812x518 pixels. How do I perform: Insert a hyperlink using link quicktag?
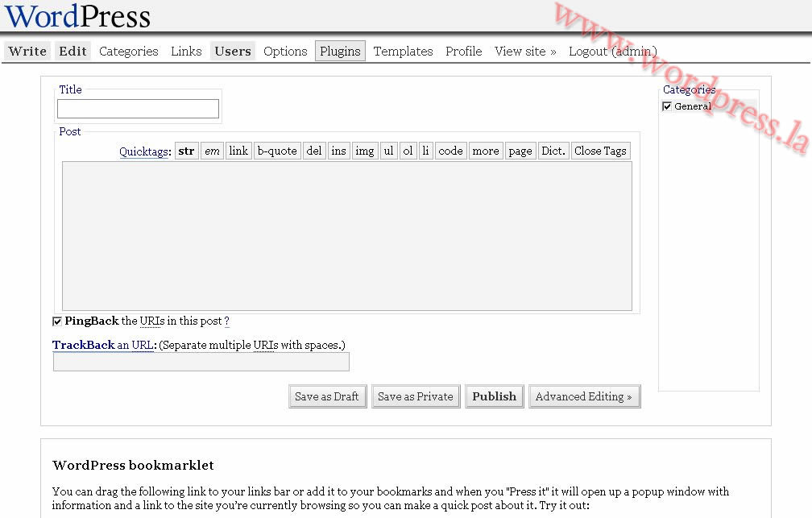point(238,151)
